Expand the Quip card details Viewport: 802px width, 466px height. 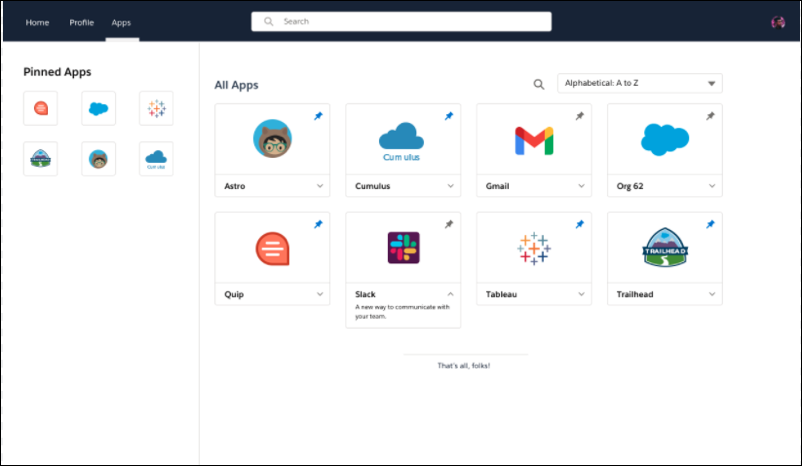(320, 294)
